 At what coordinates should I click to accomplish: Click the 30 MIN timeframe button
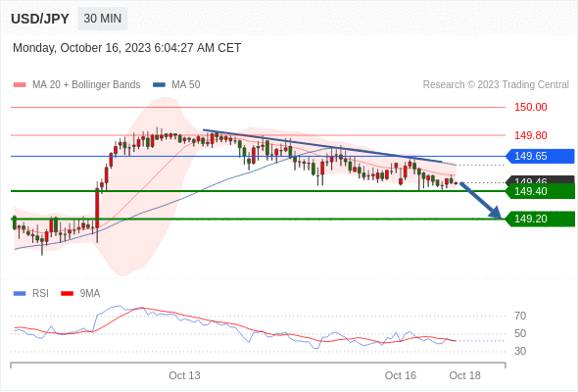pyautogui.click(x=103, y=19)
